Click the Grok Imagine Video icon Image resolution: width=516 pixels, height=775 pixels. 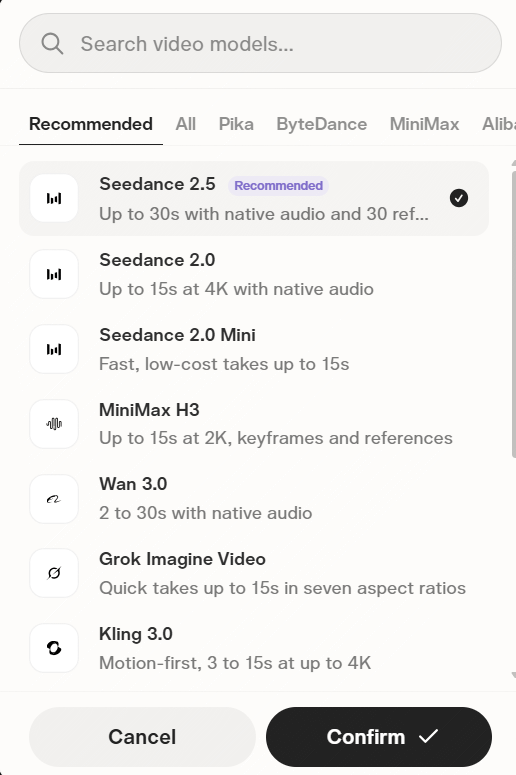(x=54, y=573)
